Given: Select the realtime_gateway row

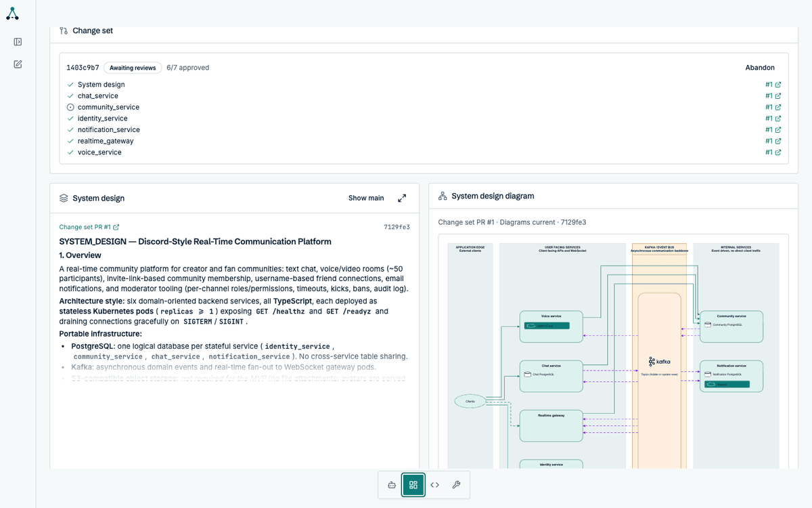Looking at the screenshot, I should click(424, 141).
